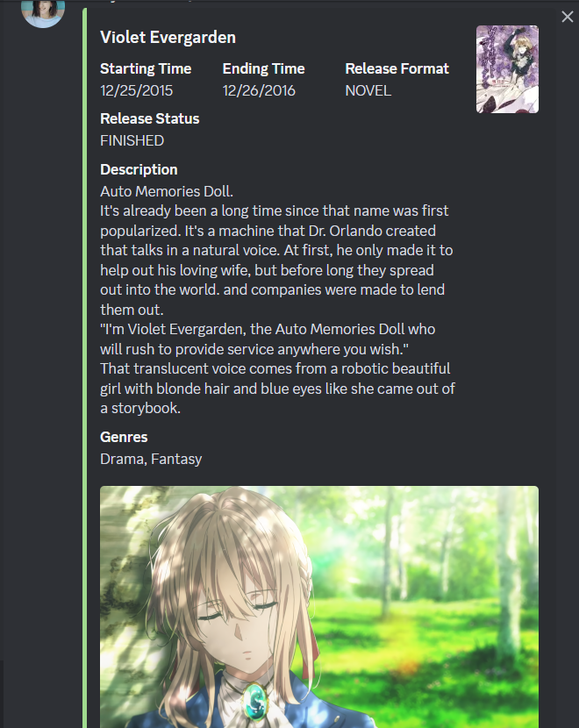
Task: Select the Ending Time field heading
Action: [263, 68]
